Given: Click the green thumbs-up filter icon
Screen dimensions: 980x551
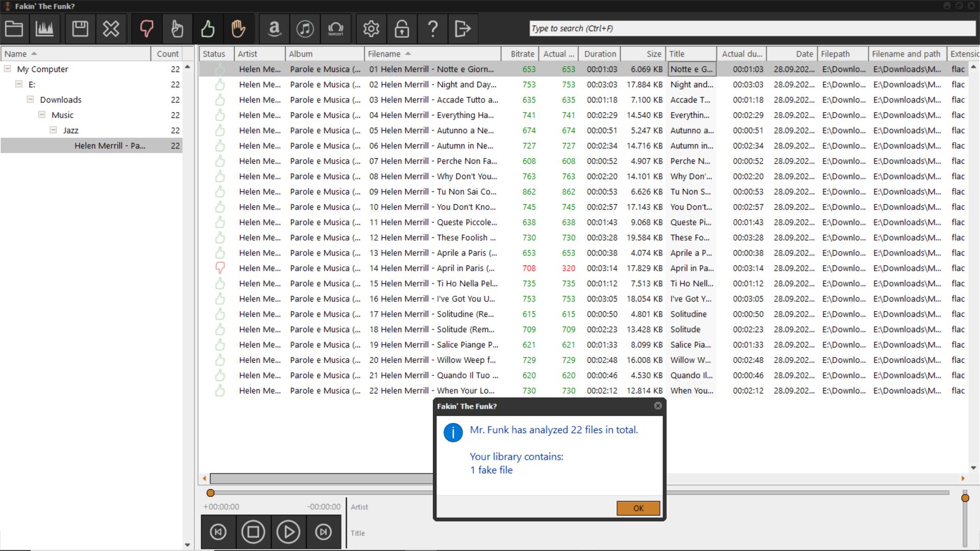Looking at the screenshot, I should [208, 29].
